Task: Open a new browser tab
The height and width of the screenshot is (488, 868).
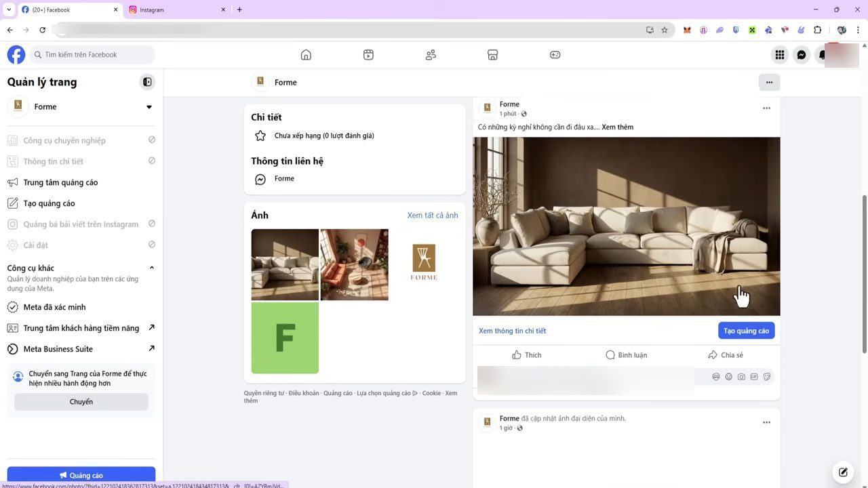Action: pos(239,9)
